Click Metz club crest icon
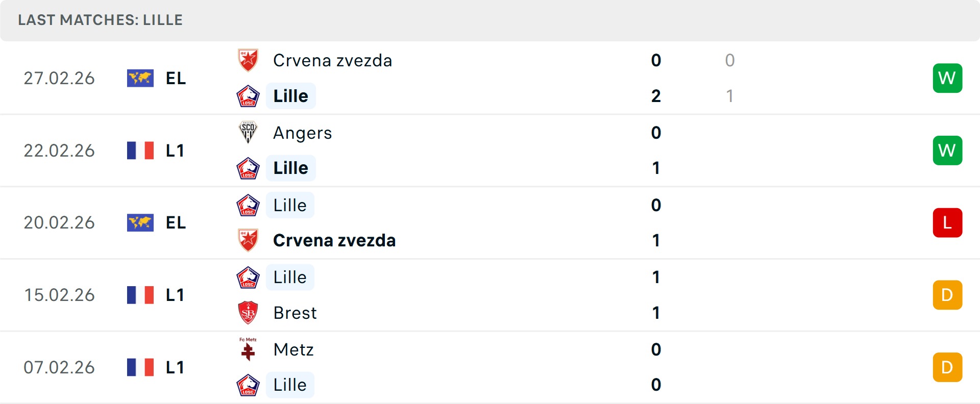Image resolution: width=980 pixels, height=404 pixels. click(x=248, y=349)
